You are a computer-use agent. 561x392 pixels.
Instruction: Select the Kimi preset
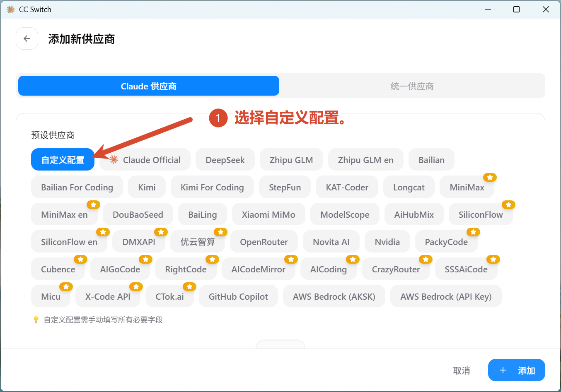147,187
